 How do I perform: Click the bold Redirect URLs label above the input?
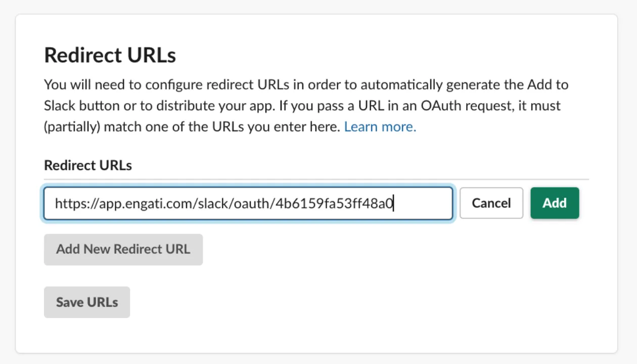pyautogui.click(x=88, y=165)
